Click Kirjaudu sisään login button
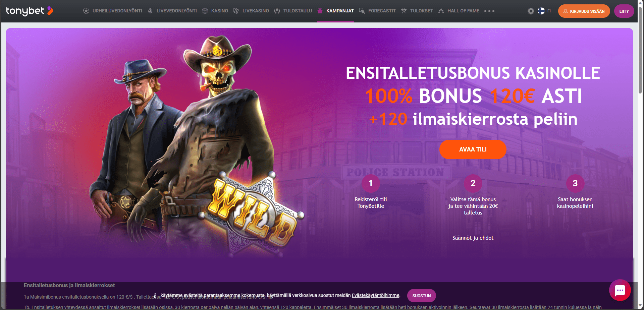 tap(584, 11)
